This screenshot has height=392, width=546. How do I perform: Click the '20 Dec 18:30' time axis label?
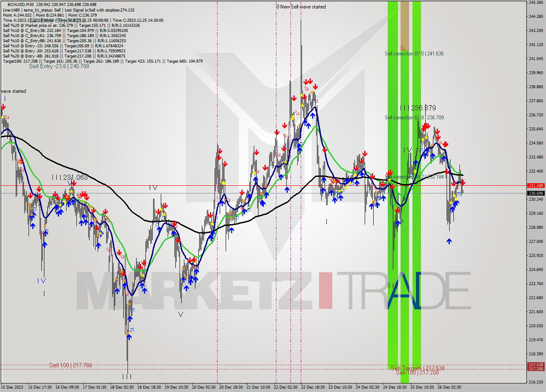231,387
